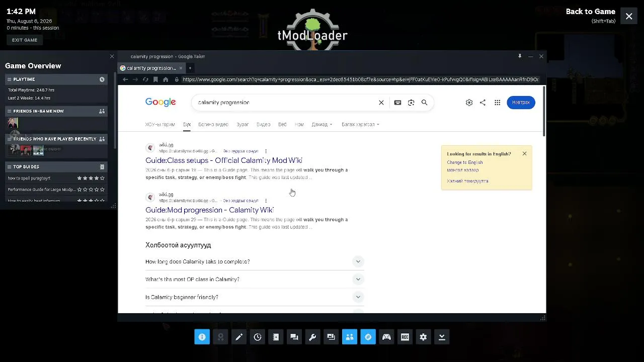Open overlay Settings gear in bottom toolbar
This screenshot has width=644, height=362.
423,337
